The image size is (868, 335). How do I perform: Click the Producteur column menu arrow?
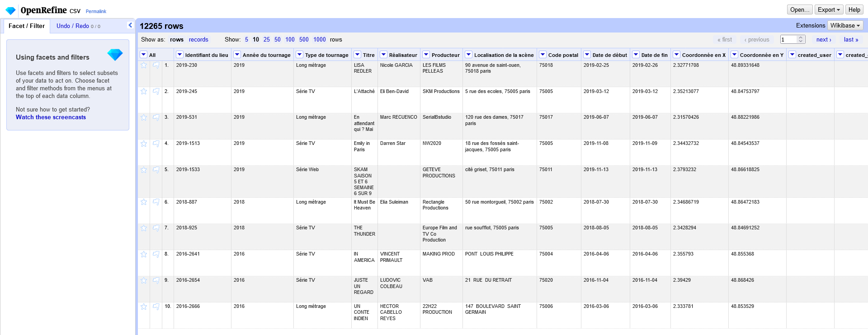tap(426, 55)
